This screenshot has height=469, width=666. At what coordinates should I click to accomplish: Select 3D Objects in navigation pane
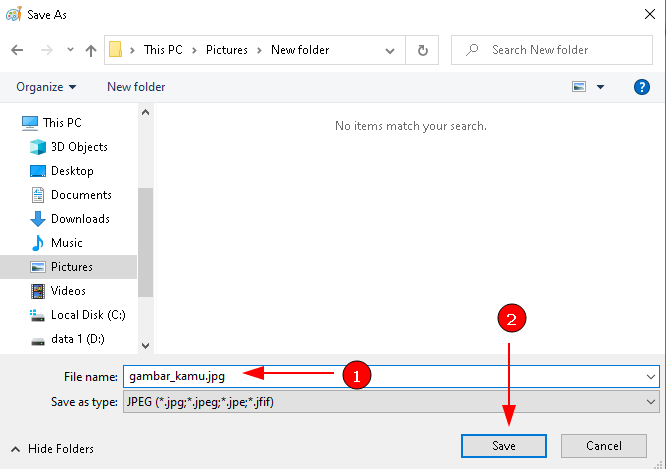tap(78, 147)
